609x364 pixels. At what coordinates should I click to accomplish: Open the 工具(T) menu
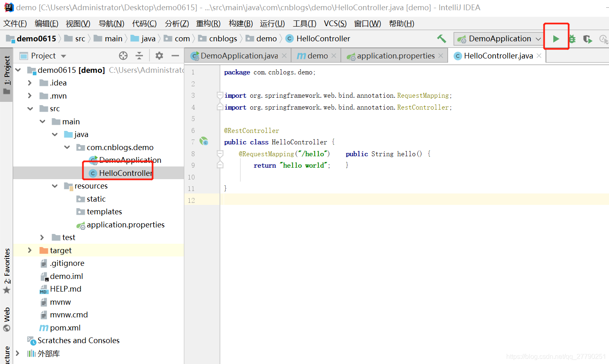(305, 24)
